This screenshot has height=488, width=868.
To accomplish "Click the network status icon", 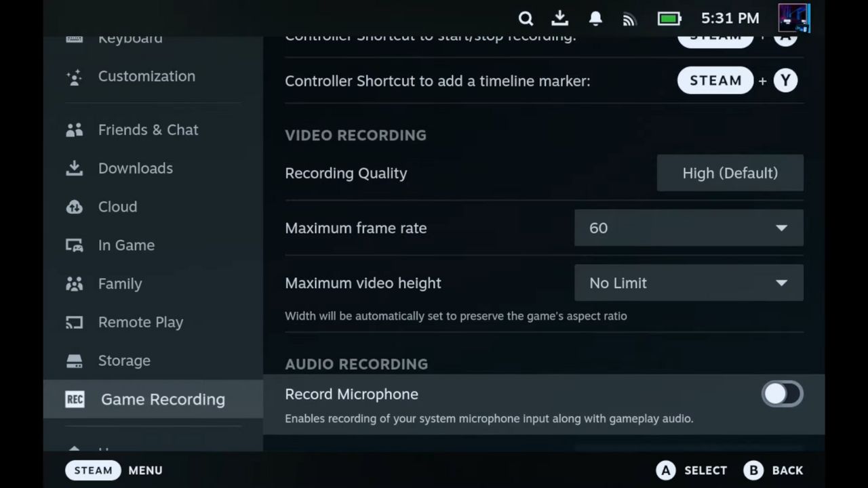I will point(629,18).
